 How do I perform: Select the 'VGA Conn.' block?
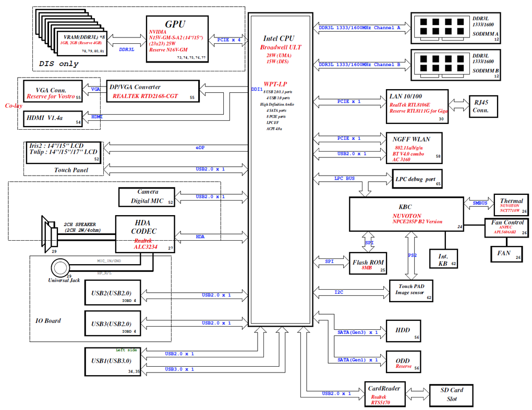[53, 91]
